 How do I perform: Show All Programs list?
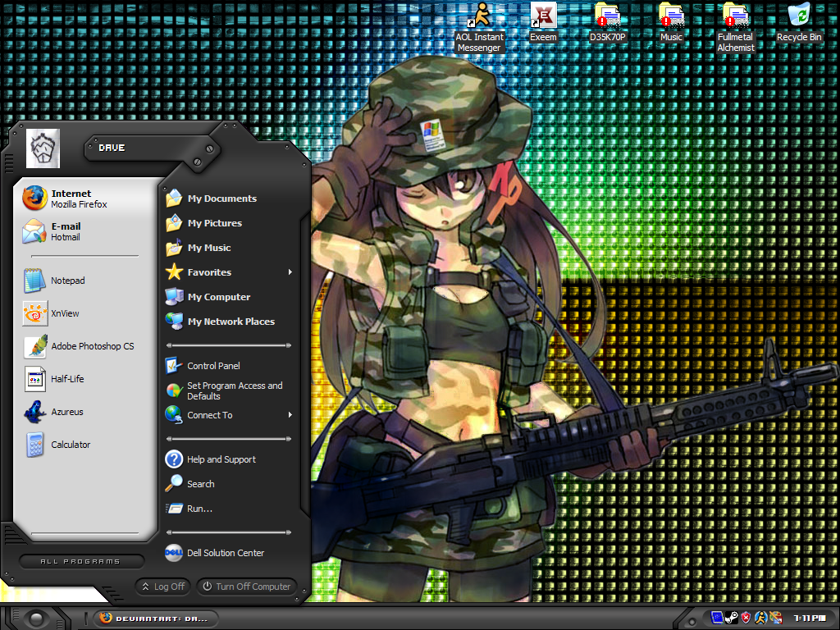tap(81, 561)
